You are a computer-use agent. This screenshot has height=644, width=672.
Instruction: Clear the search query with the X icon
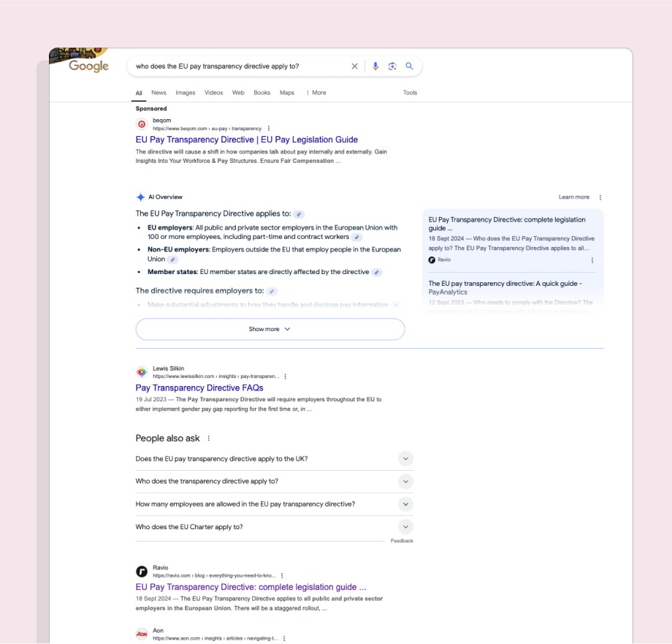[x=354, y=66]
